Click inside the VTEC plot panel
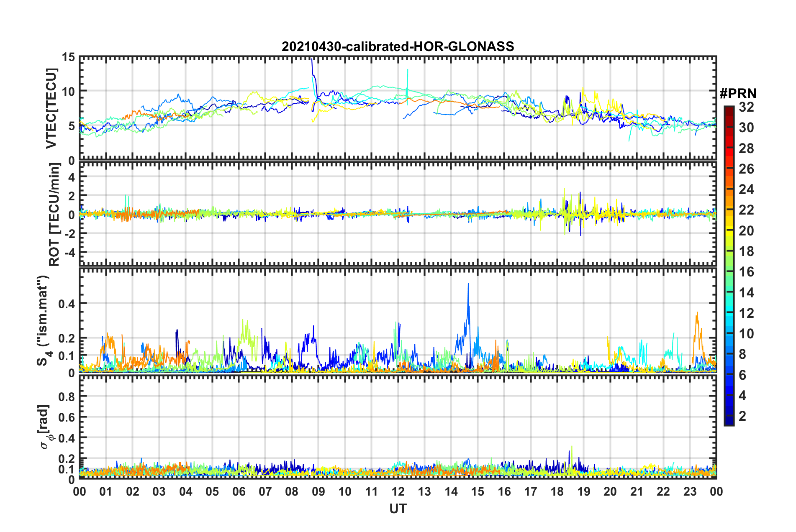 398,109
